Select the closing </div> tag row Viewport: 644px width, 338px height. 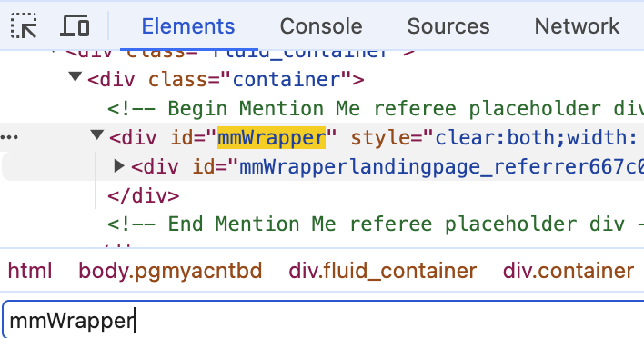click(144, 195)
